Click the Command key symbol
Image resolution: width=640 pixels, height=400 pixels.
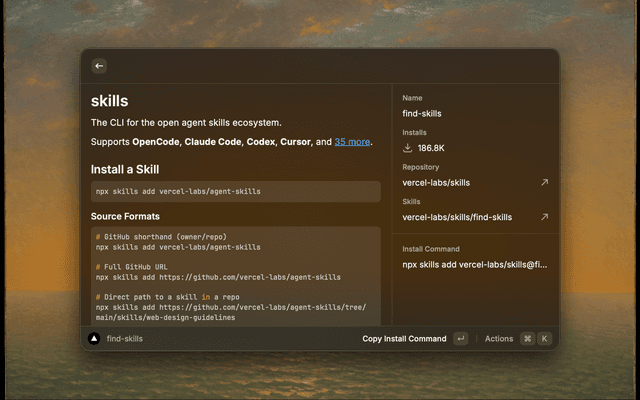click(527, 339)
